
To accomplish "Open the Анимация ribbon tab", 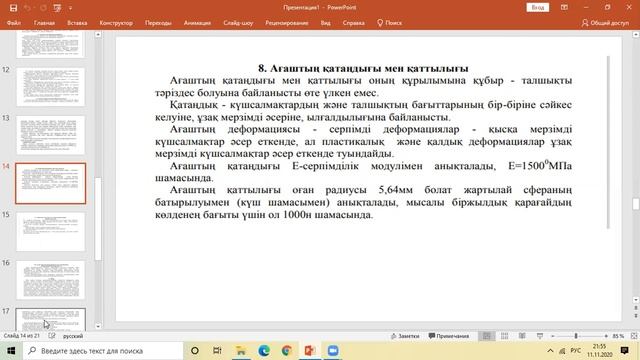I will (197, 23).
